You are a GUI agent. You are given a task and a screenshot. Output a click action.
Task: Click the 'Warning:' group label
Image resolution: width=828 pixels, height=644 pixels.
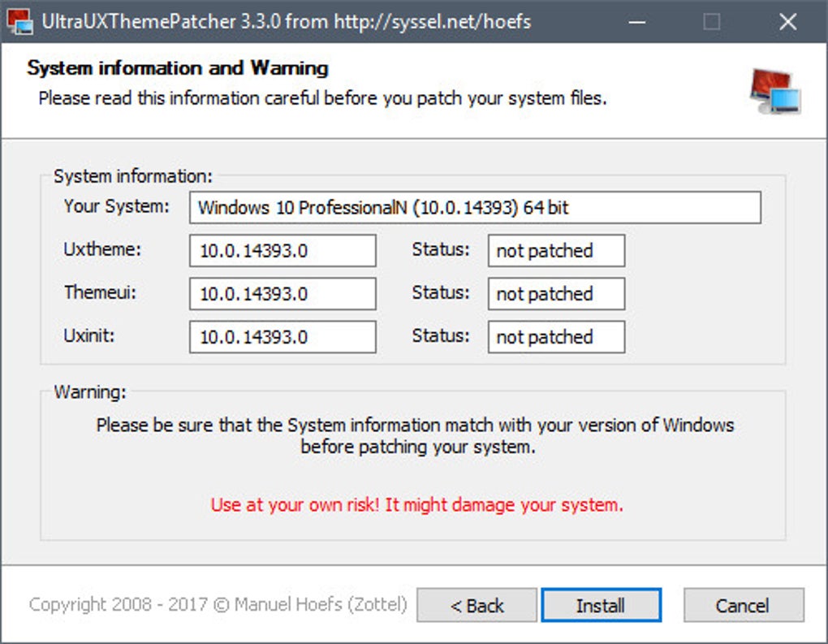[90, 392]
